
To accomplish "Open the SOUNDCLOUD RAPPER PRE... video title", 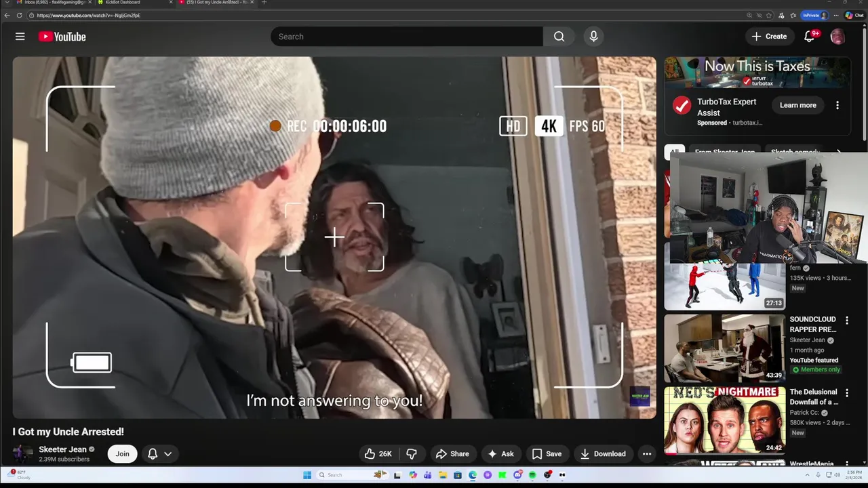I will click(x=813, y=324).
